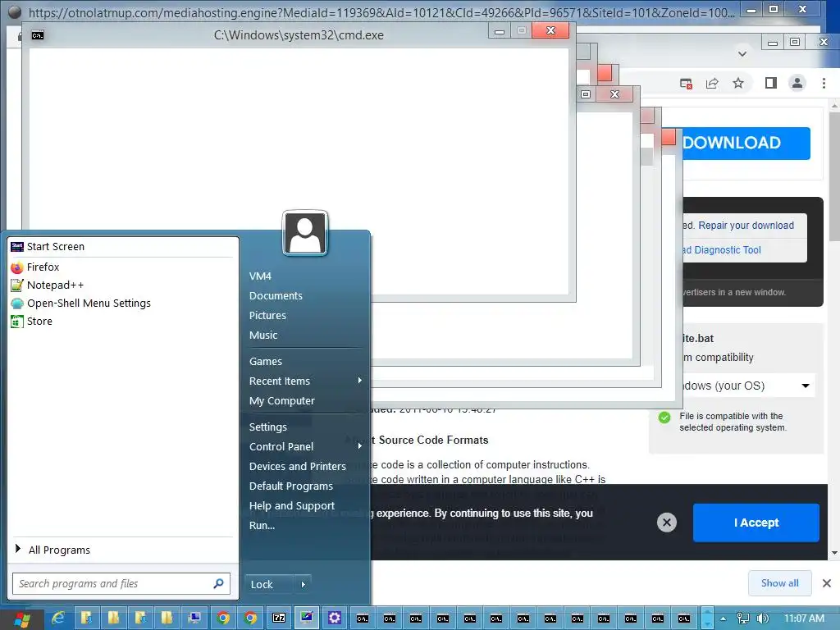Screen dimensions: 840x630
Task: Open Devices and Printers
Action: point(297,466)
